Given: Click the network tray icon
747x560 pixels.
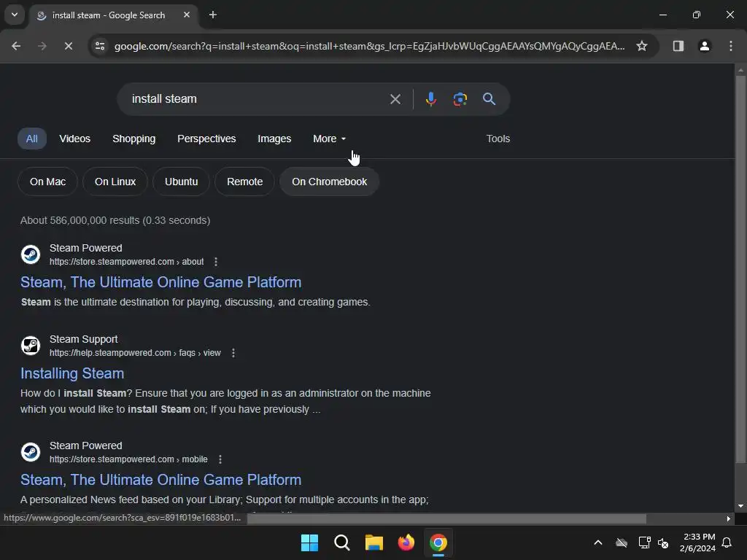Looking at the screenshot, I should [644, 542].
